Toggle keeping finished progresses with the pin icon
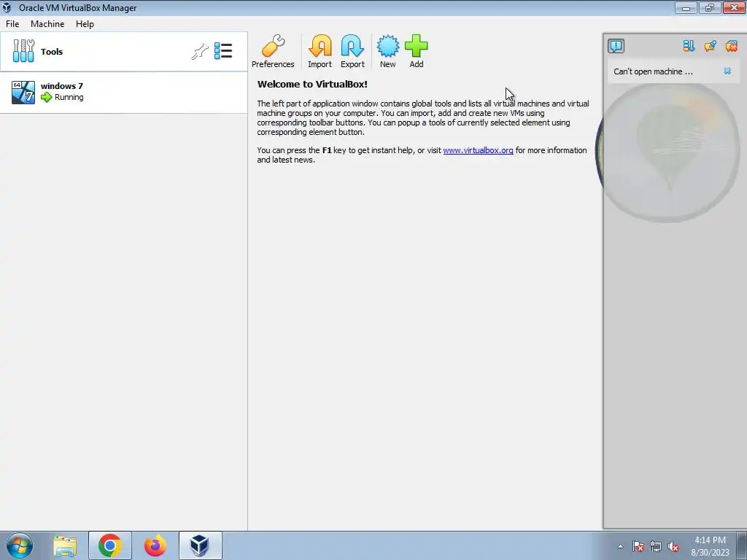Image resolution: width=747 pixels, height=560 pixels. point(710,46)
